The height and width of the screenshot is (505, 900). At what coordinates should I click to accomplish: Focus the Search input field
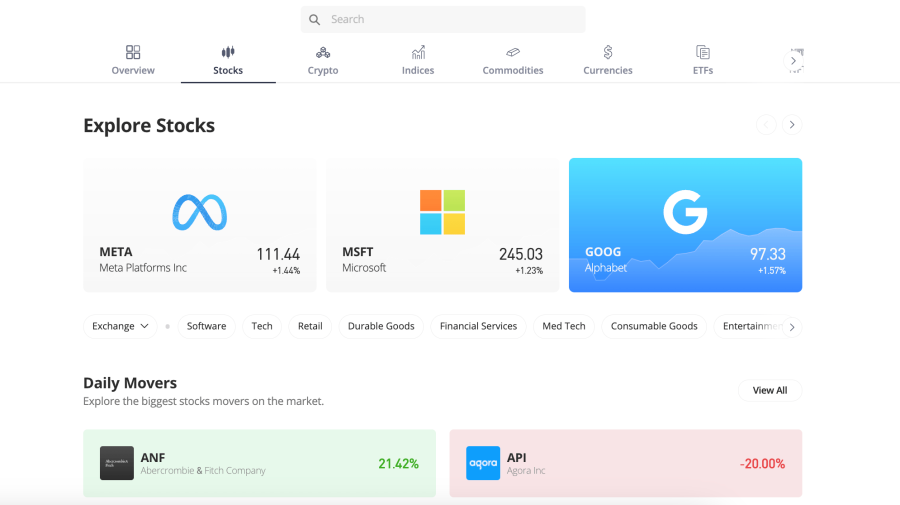[443, 20]
